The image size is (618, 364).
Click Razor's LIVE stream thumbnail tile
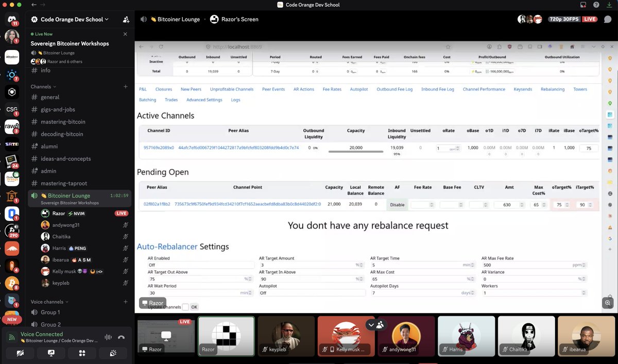(166, 336)
